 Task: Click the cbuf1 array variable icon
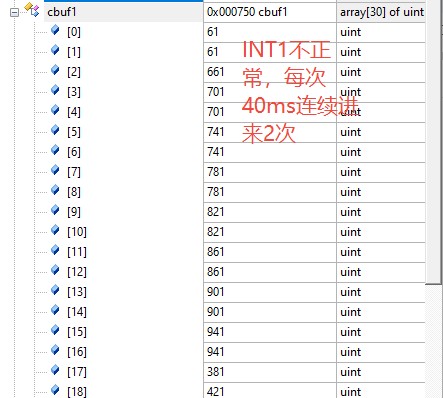coord(32,10)
